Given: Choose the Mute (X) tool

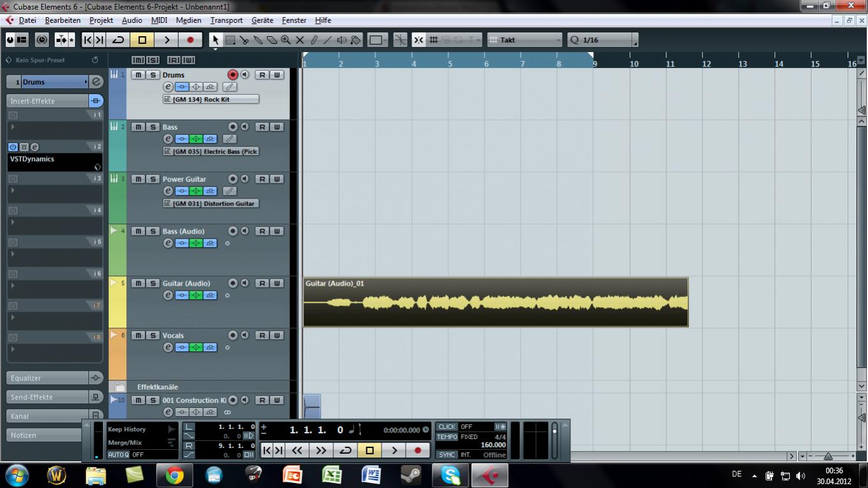Looking at the screenshot, I should 300,40.
